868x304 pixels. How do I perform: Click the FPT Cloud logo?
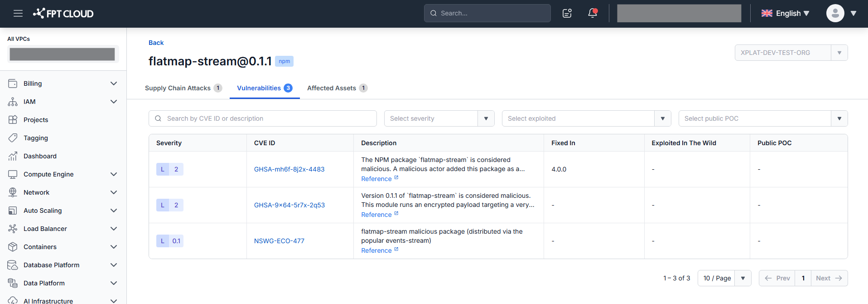[x=63, y=14]
